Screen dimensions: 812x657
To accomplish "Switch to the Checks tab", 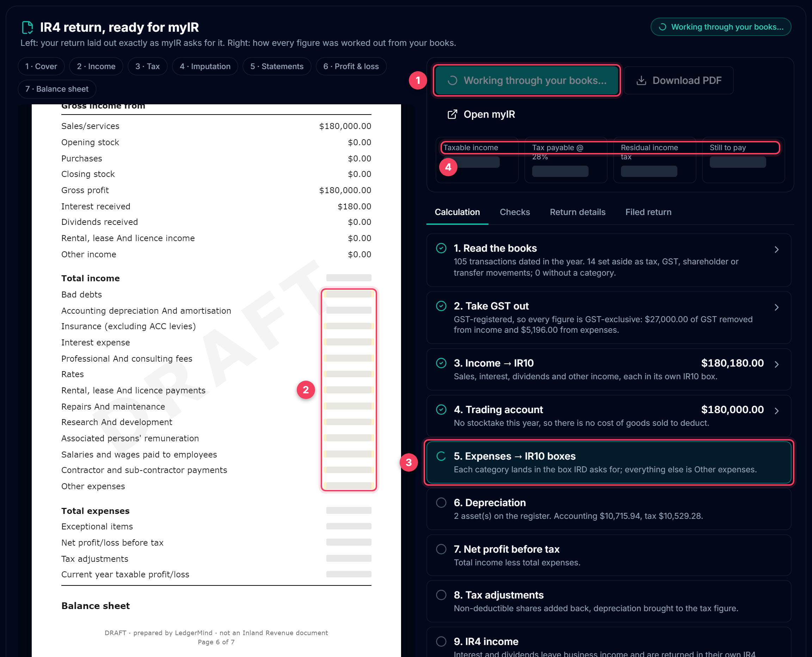I will coord(515,212).
